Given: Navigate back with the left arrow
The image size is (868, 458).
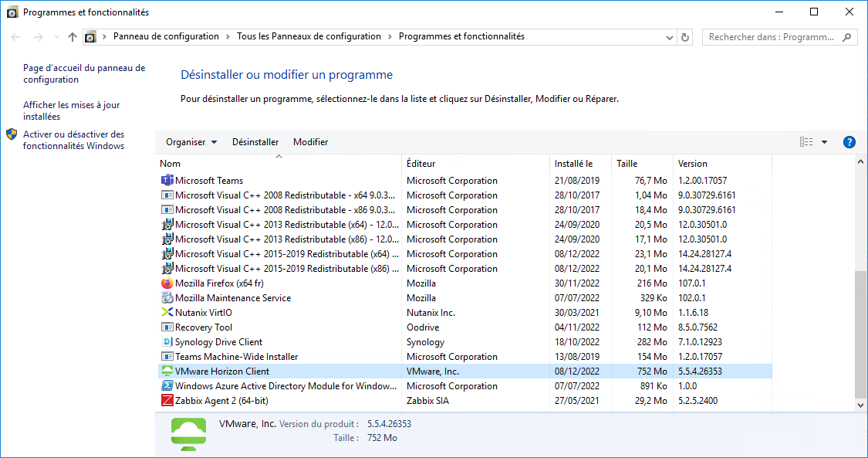Looking at the screenshot, I should point(15,37).
